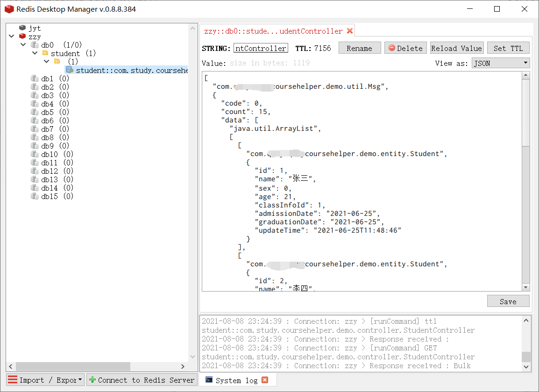The height and width of the screenshot is (392, 539).
Task: Click the tree panel horizontal scrollbar thumb
Action: pos(73,367)
